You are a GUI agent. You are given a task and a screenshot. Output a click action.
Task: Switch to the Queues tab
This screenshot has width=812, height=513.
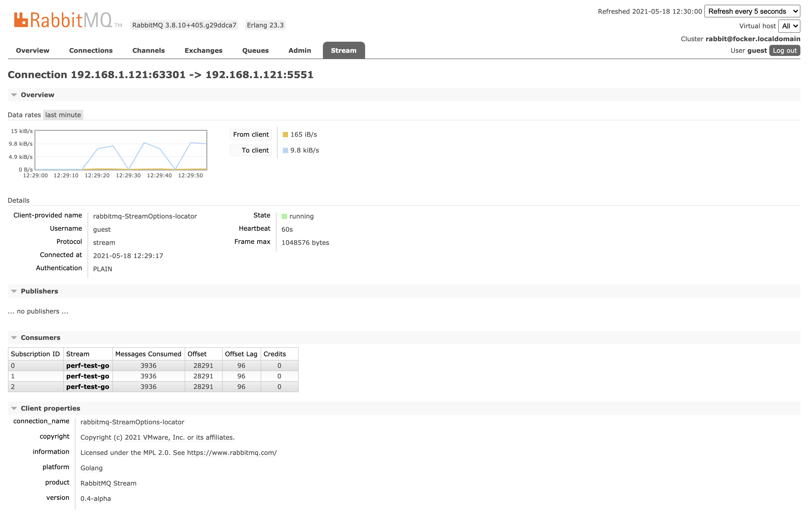[255, 51]
